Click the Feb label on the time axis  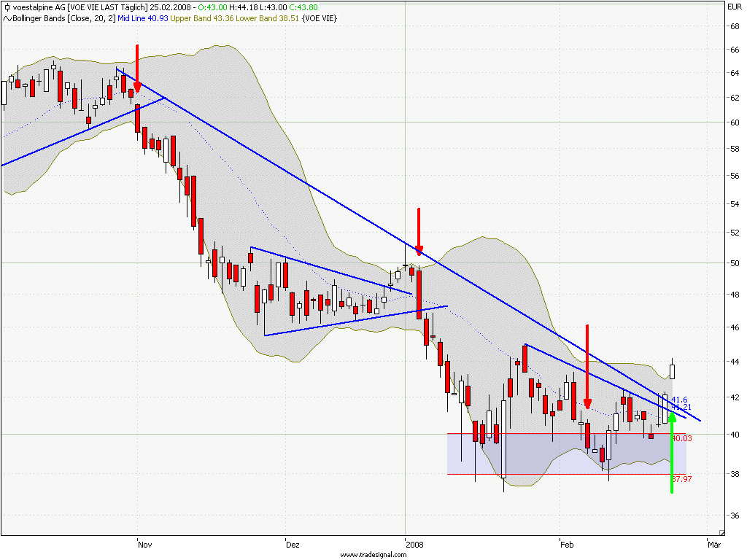pos(567,544)
